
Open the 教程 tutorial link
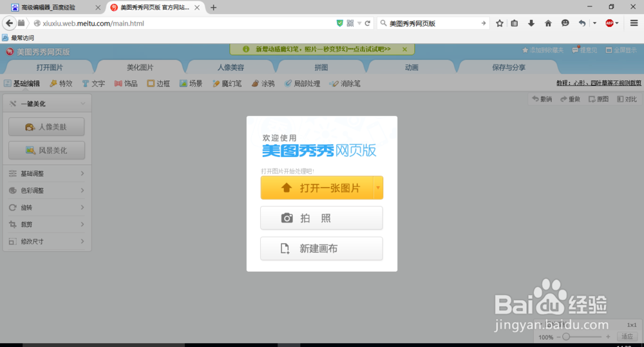(x=599, y=83)
